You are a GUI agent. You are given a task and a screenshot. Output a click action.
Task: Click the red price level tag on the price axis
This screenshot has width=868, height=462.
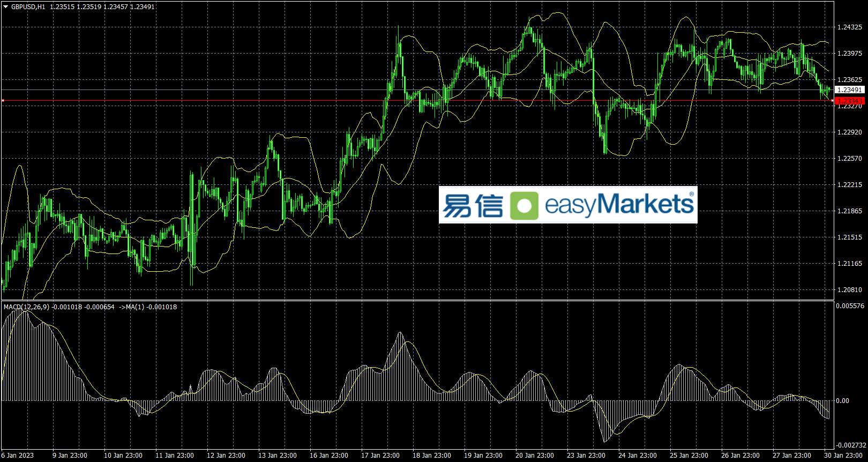(x=850, y=101)
